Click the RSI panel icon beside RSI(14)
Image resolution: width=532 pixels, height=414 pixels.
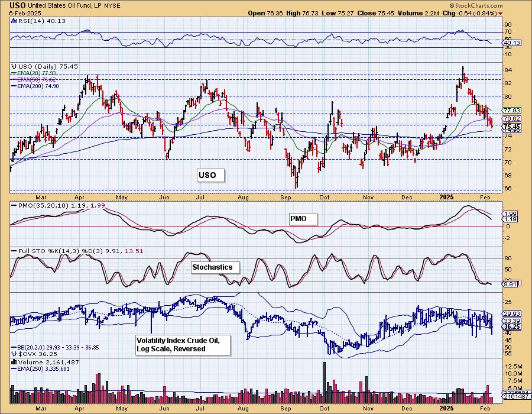(14, 21)
